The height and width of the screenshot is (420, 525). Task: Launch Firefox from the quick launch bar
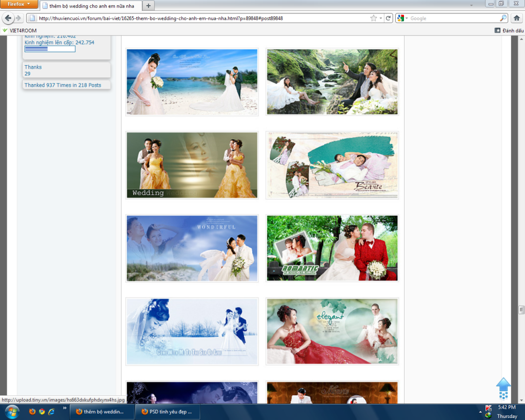click(32, 412)
